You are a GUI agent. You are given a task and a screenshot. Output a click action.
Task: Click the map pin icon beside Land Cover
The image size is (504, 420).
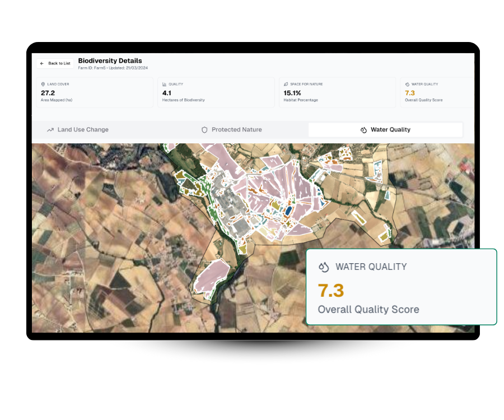pos(43,84)
